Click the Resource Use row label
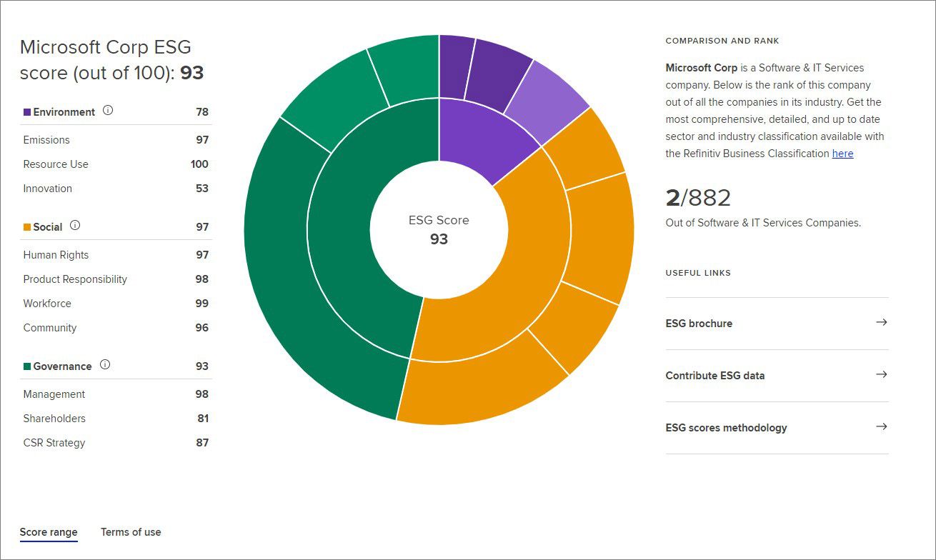The width and height of the screenshot is (936, 560). click(x=56, y=164)
